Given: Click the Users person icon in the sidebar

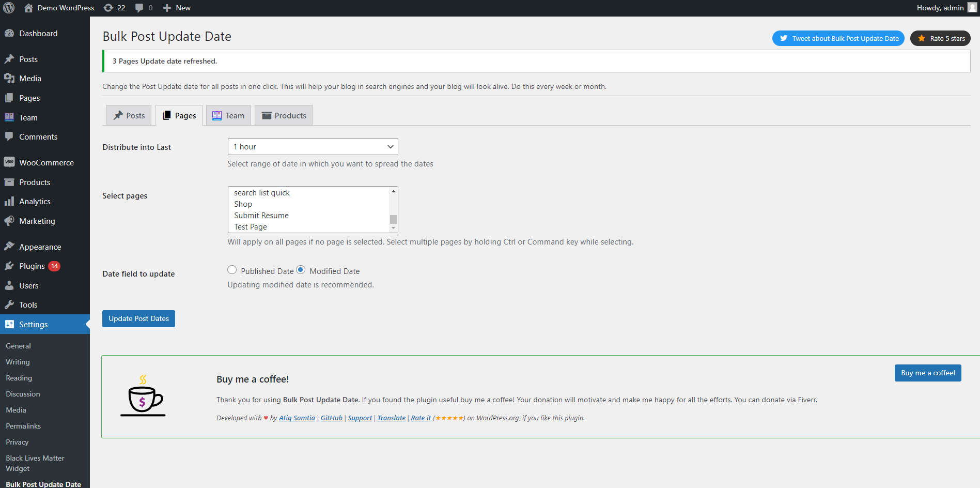Looking at the screenshot, I should (x=9, y=285).
